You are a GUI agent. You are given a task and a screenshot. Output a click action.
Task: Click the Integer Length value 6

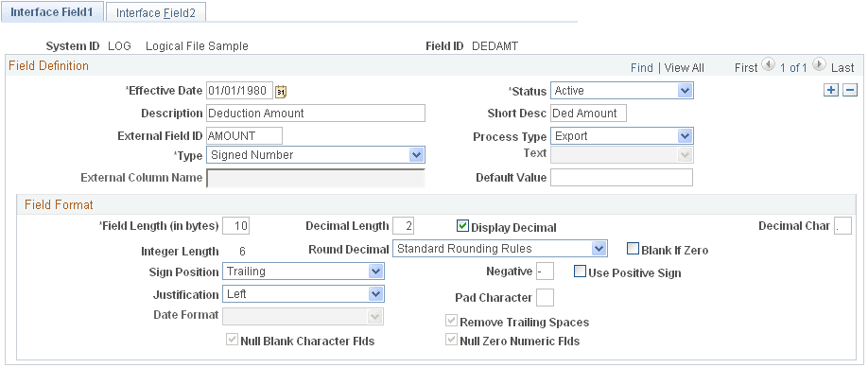242,251
